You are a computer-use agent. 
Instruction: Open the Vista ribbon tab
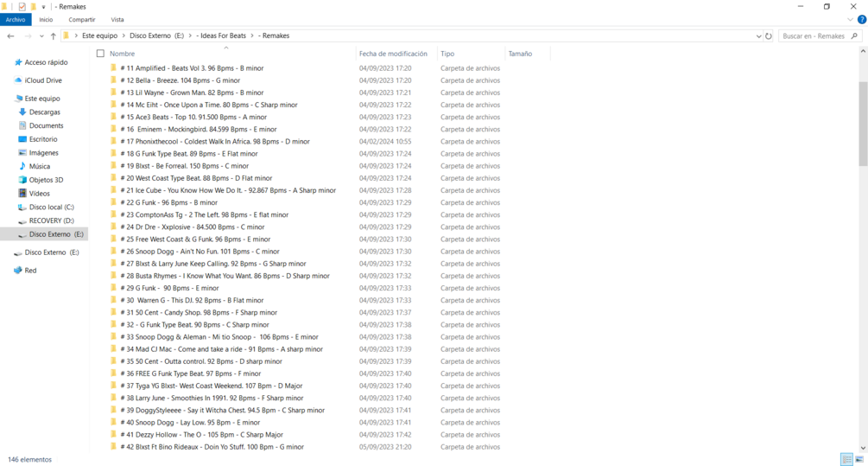(117, 19)
